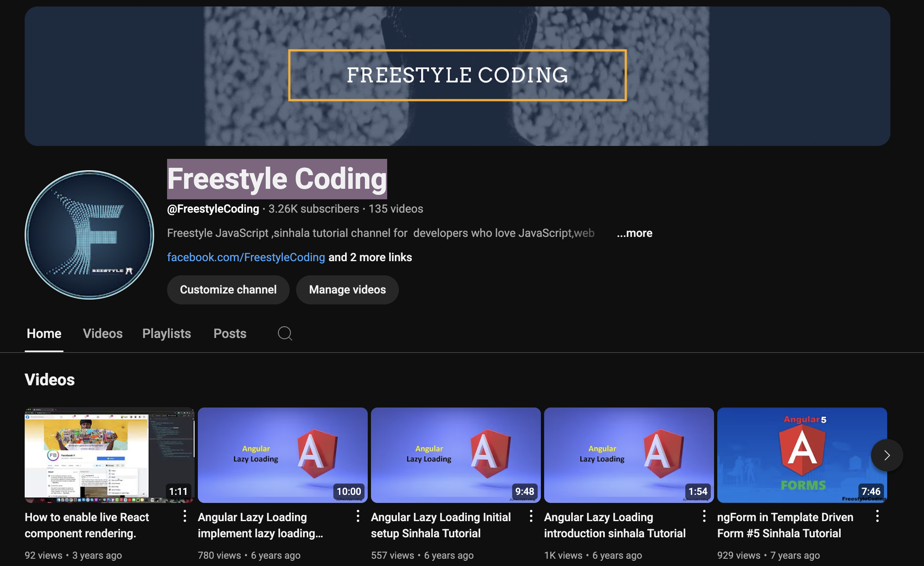Open options menu for ngForm Template Driven video
This screenshot has width=924, height=566.
click(x=877, y=516)
